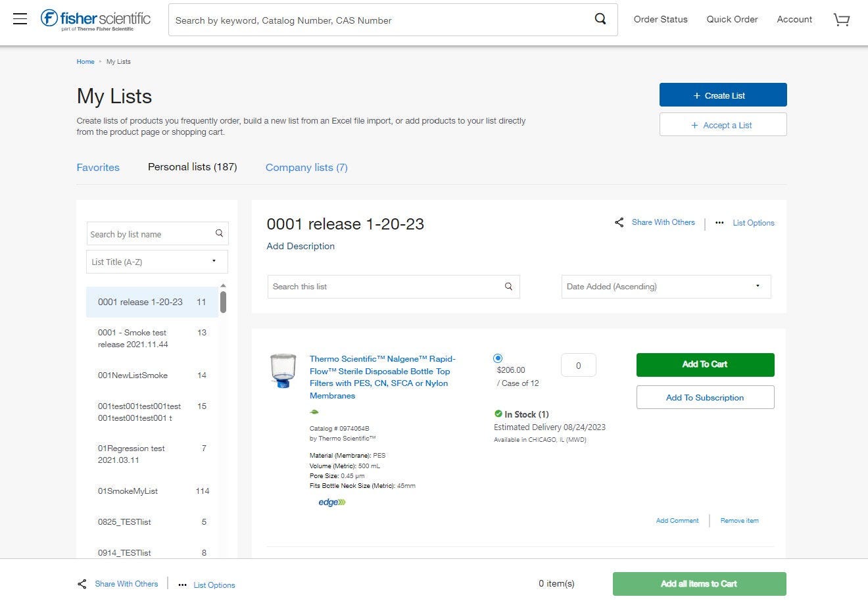Add a description to the current list
The width and height of the screenshot is (868, 603).
coord(301,246)
